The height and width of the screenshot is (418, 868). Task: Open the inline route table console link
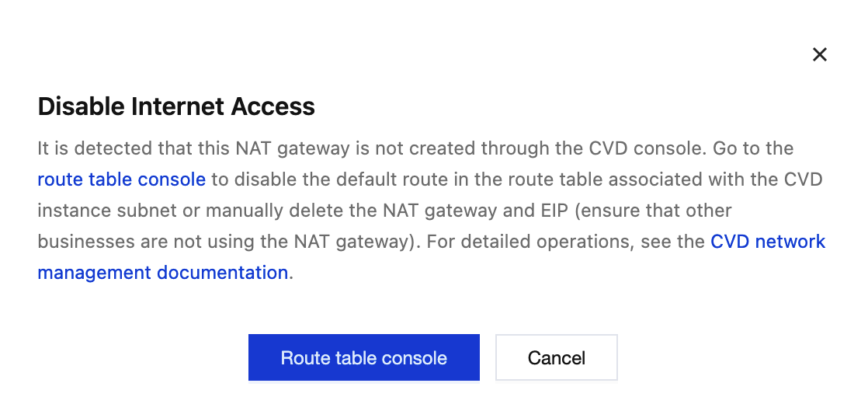point(122,179)
